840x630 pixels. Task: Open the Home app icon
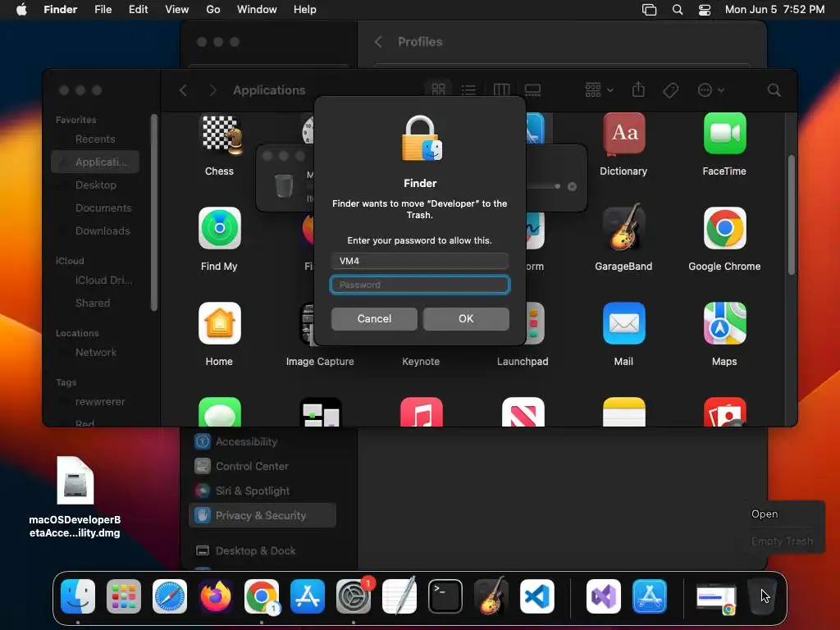(x=220, y=323)
